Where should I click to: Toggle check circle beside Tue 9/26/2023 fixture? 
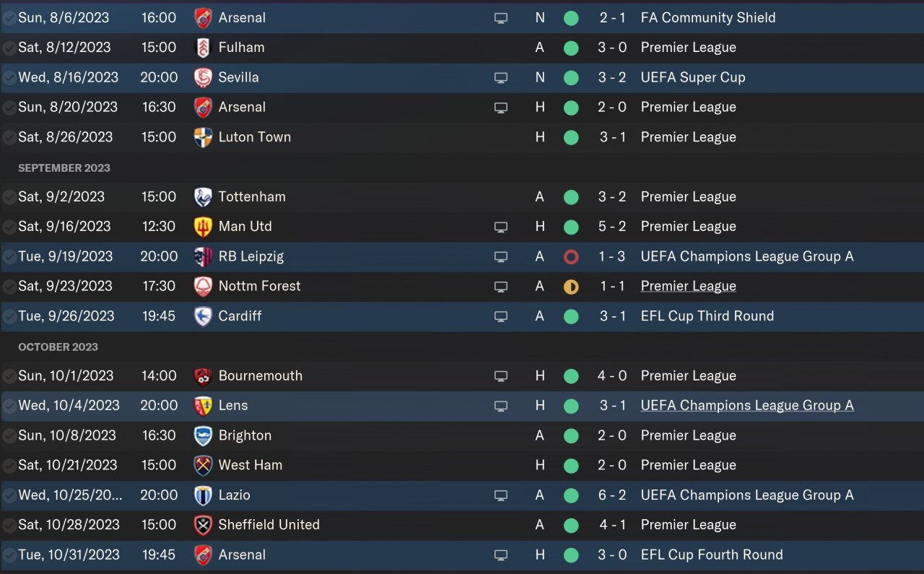[9, 316]
